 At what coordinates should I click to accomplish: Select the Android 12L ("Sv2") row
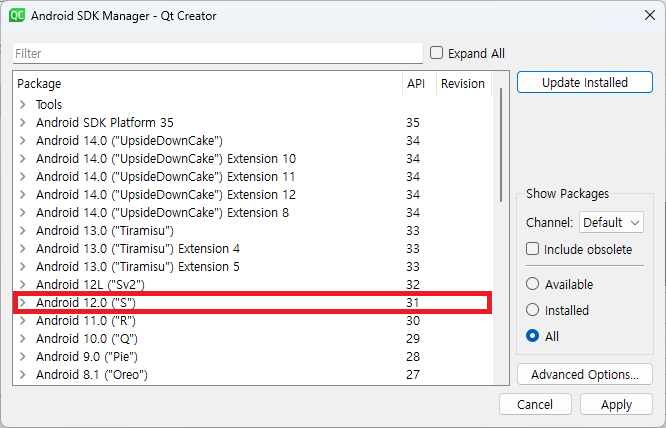(252, 284)
